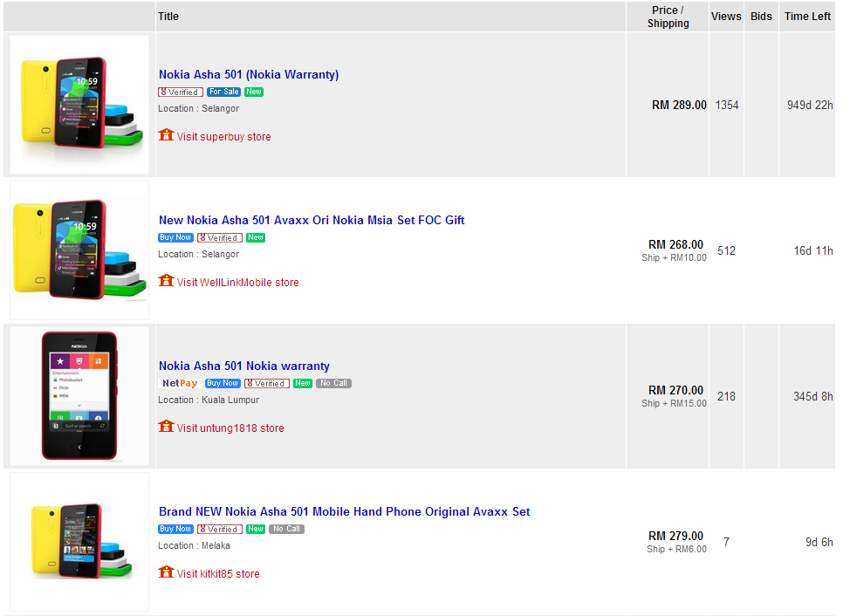Sort listings by Time Left column

click(807, 17)
